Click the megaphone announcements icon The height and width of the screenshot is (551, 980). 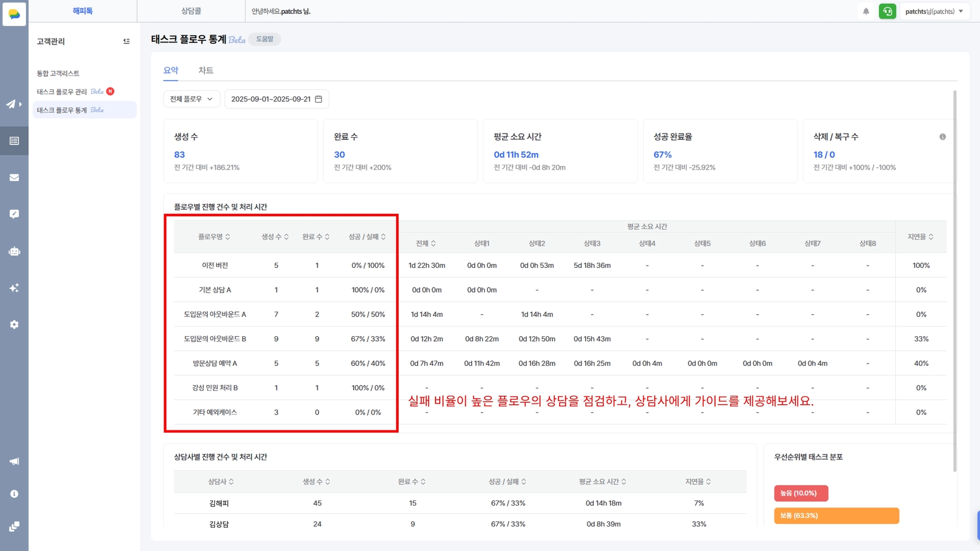14,461
